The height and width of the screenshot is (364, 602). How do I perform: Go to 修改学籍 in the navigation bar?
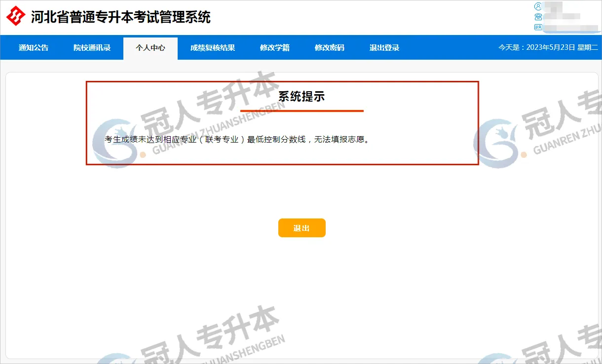pos(275,48)
